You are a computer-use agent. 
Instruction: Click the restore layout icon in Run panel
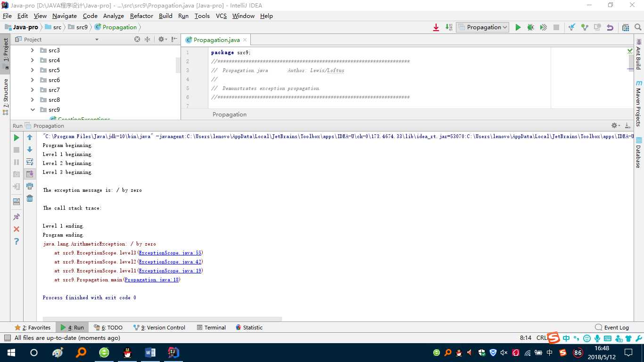tap(17, 201)
